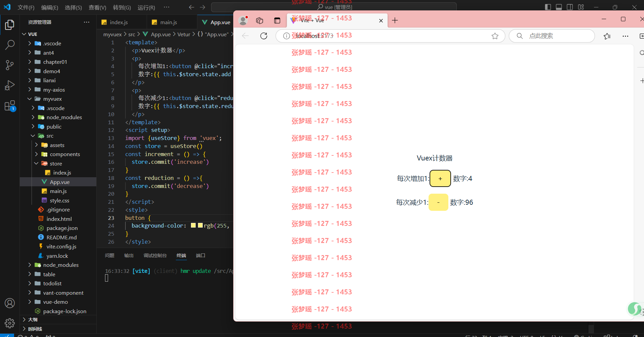
Task: Click the Vetur breadcrumb item
Action: coord(184,34)
